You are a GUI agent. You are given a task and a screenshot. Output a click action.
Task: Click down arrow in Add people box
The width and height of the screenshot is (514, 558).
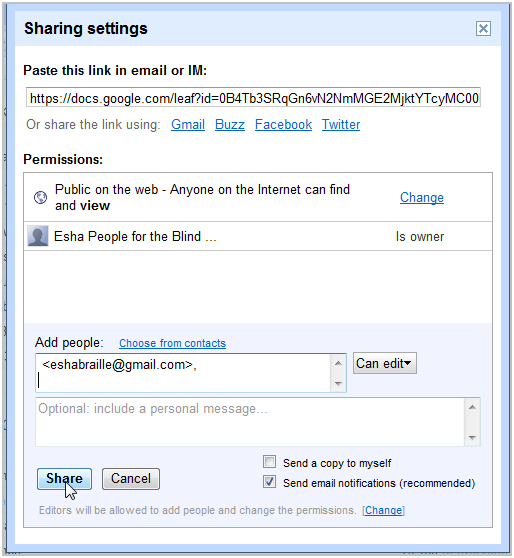pos(338,384)
